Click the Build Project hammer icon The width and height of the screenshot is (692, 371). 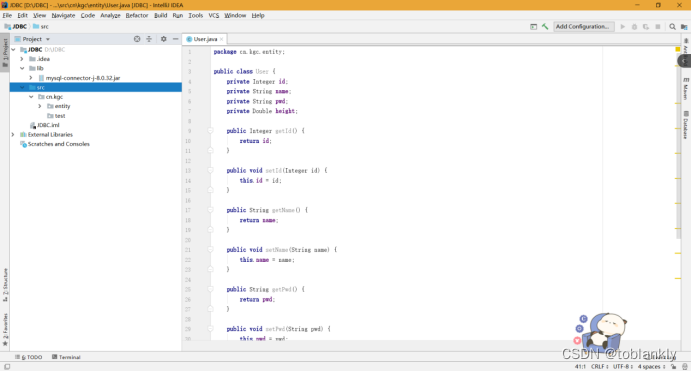pyautogui.click(x=545, y=26)
